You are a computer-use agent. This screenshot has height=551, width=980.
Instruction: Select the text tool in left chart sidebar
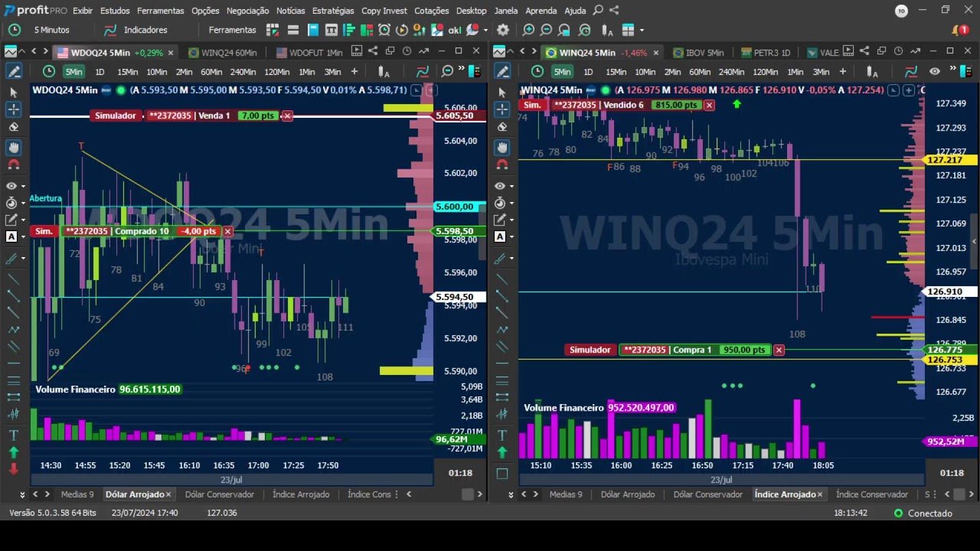click(x=13, y=435)
